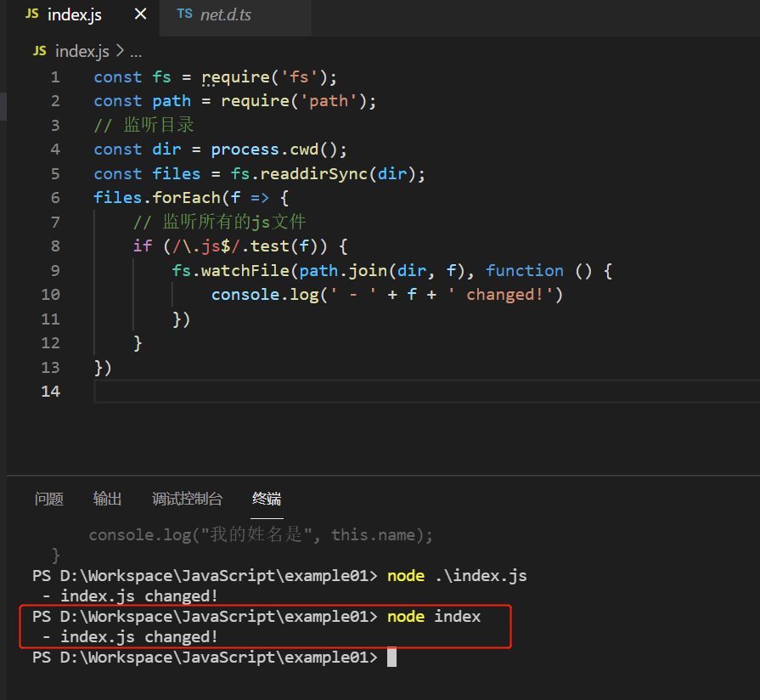Click the function keyword on line 9
The image size is (760, 700).
coord(525,271)
